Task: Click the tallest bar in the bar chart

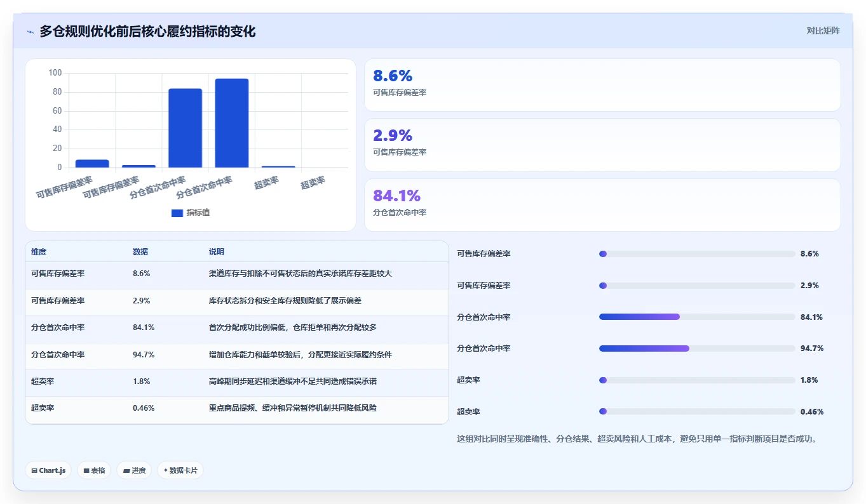Action: 231,123
